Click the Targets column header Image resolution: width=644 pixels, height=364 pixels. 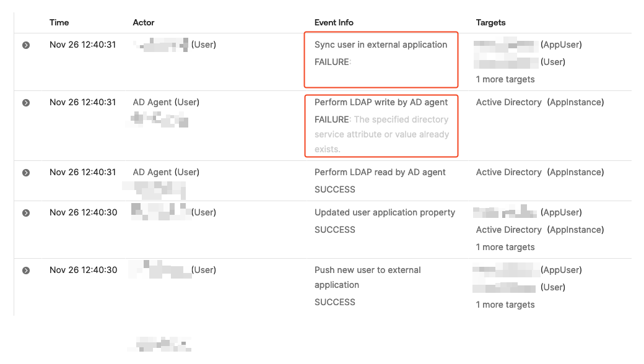[490, 22]
